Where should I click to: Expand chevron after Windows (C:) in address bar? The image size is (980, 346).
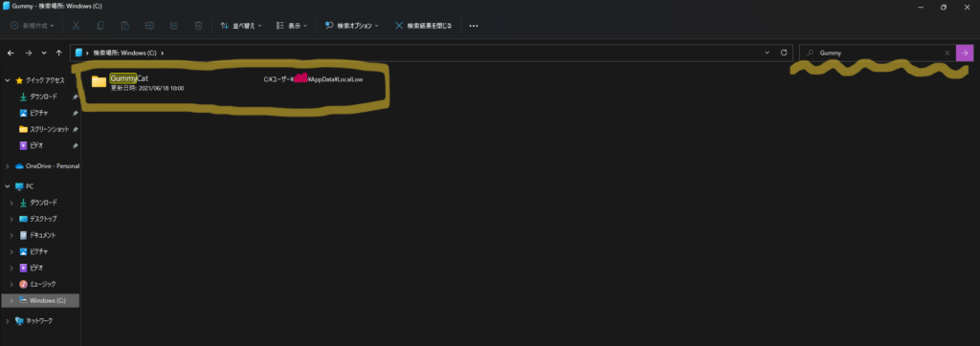tap(163, 54)
